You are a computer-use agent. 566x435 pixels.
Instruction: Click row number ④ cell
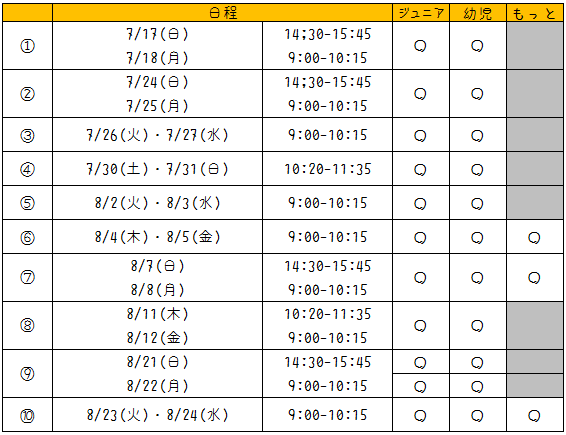tap(27, 169)
